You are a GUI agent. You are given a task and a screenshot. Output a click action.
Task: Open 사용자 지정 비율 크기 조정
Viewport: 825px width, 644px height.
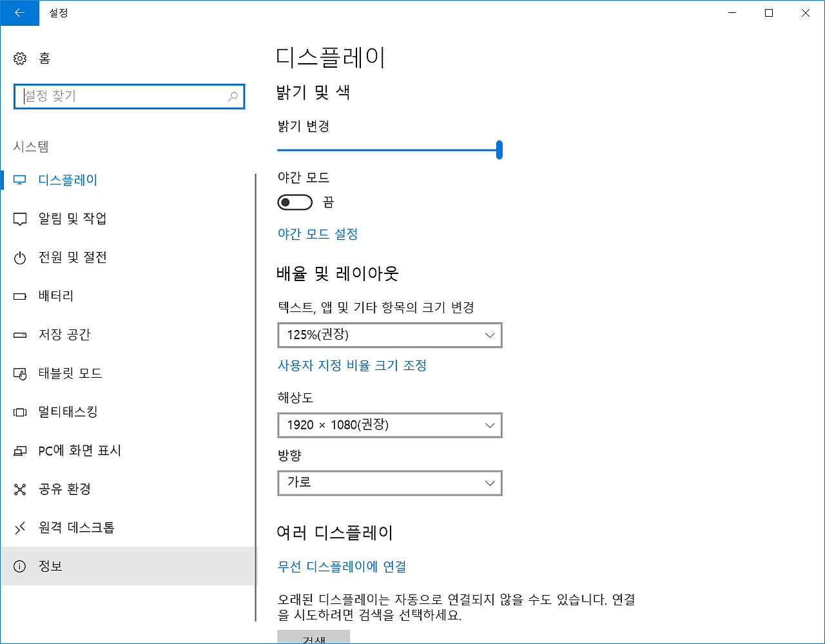pos(353,366)
